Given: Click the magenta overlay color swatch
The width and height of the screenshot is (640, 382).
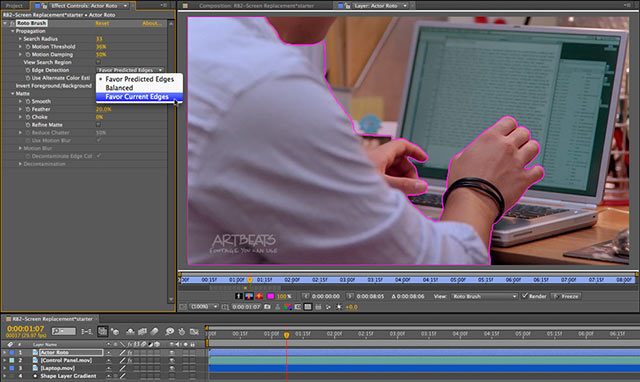Looking at the screenshot, I should [270, 296].
